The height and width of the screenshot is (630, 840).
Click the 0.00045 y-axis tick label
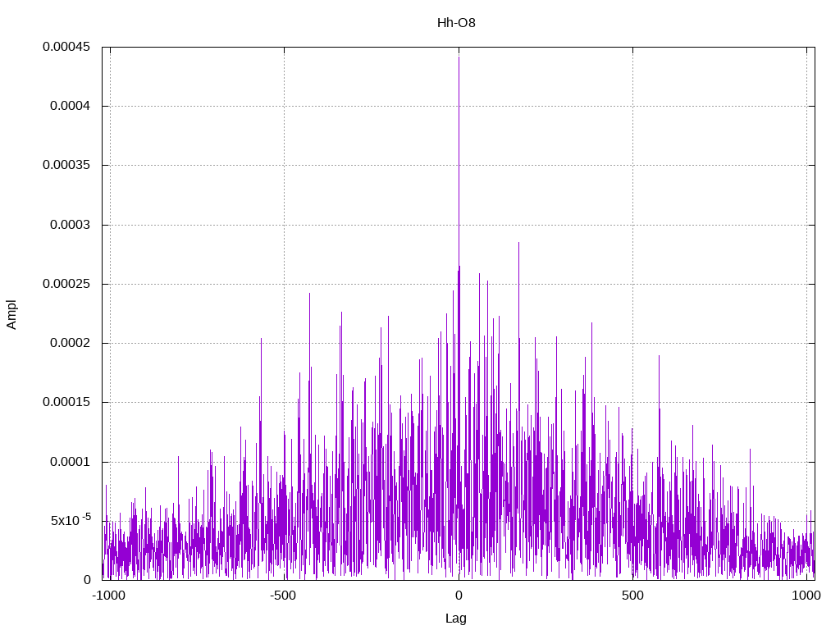tap(66, 47)
